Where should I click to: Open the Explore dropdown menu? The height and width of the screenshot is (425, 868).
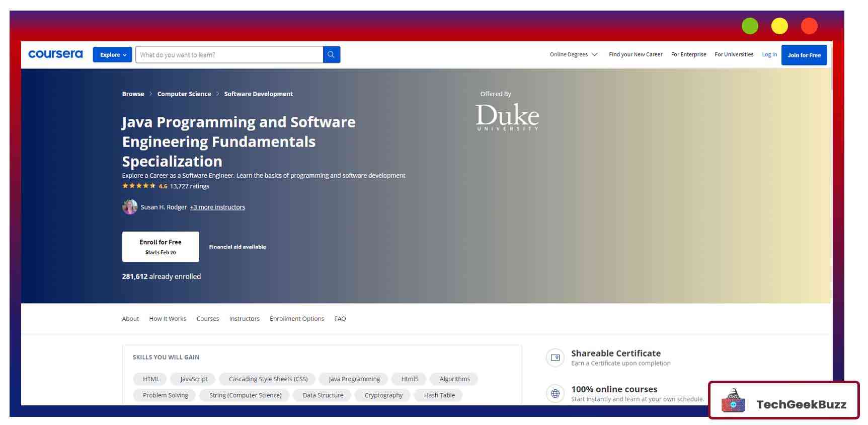[x=112, y=55]
